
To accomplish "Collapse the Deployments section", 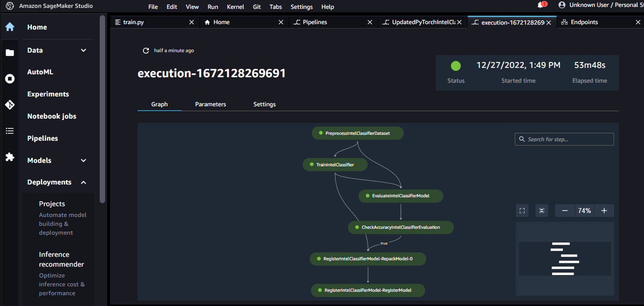I will 84,183.
